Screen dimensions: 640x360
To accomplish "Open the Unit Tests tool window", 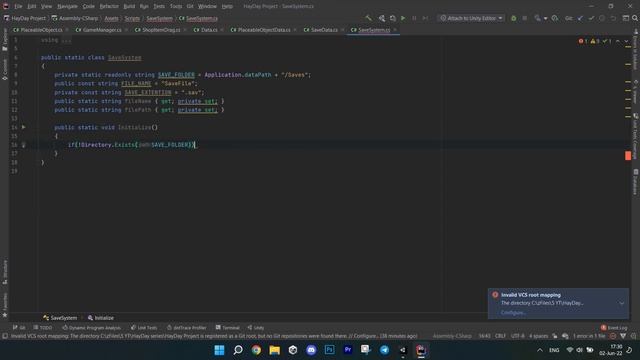I will (144, 327).
